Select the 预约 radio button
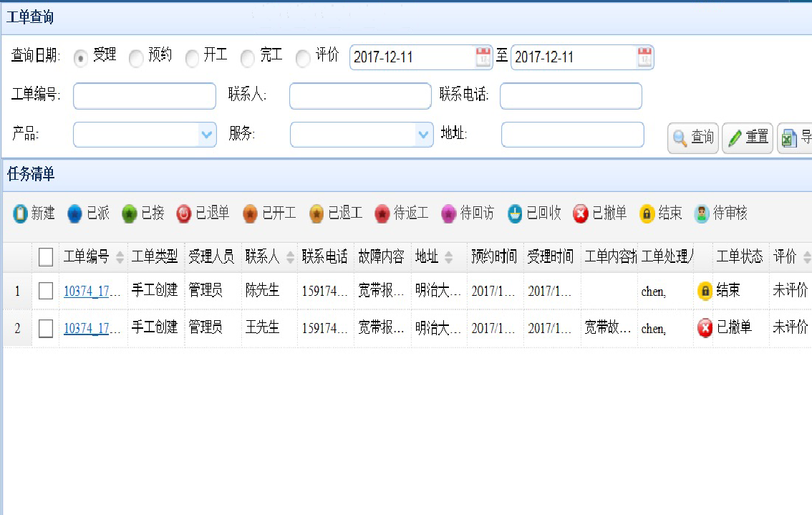The image size is (812, 515). point(136,59)
